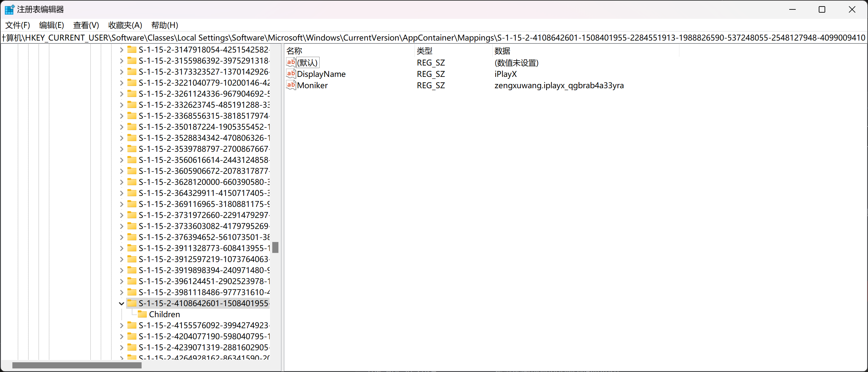Click the tree's horizontal scrollbar thumb
868x372 pixels.
pos(77,365)
